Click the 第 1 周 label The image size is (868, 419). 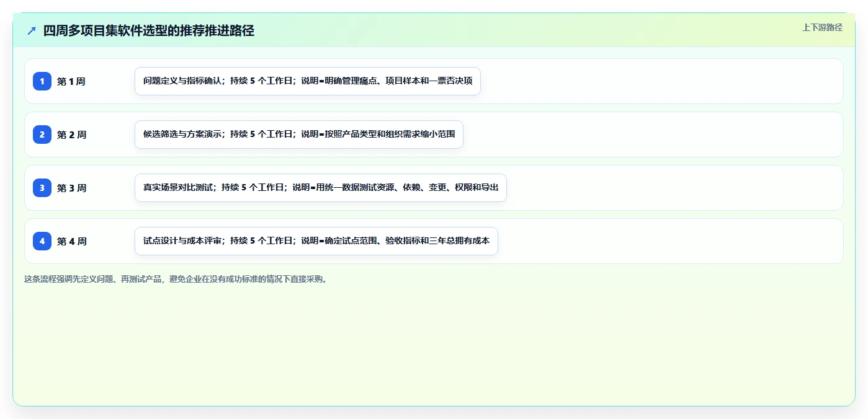pyautogui.click(x=71, y=81)
